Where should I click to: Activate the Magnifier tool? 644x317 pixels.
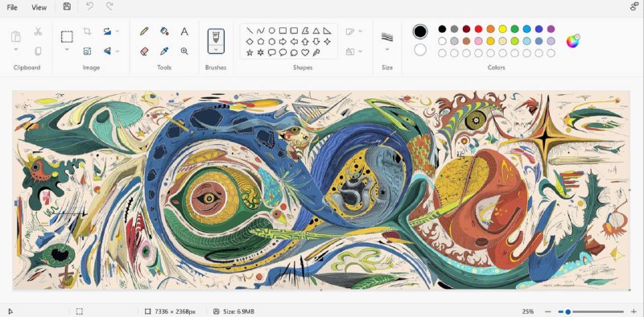184,51
